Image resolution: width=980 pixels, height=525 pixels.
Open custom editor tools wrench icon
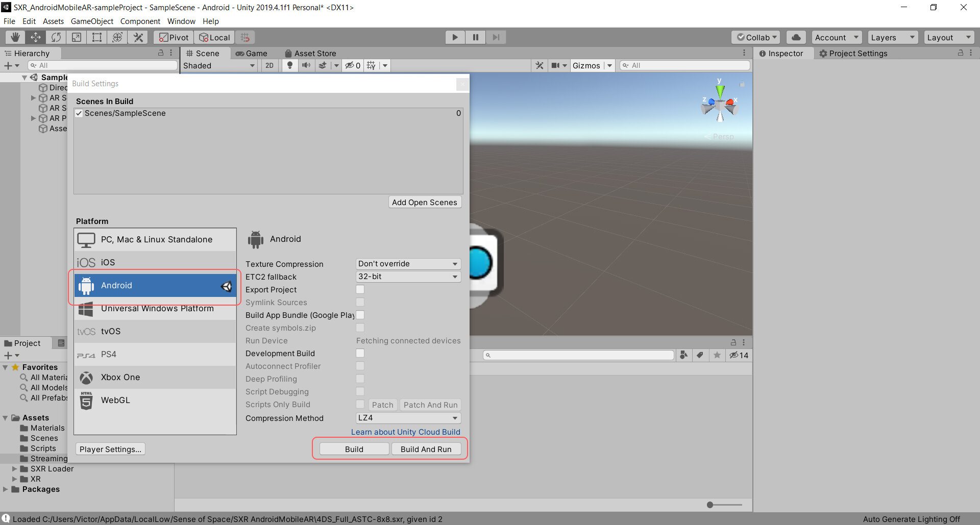[x=138, y=37]
